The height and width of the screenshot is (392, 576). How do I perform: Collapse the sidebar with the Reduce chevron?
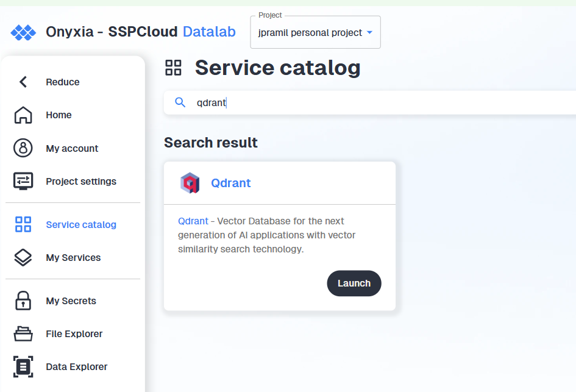coord(23,82)
